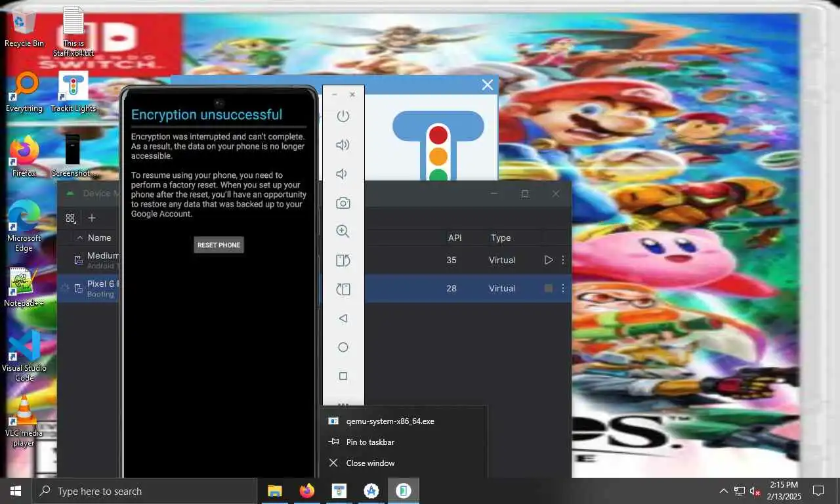The width and height of the screenshot is (840, 504).
Task: Stop the booting Pixel 6 device
Action: pyautogui.click(x=549, y=288)
